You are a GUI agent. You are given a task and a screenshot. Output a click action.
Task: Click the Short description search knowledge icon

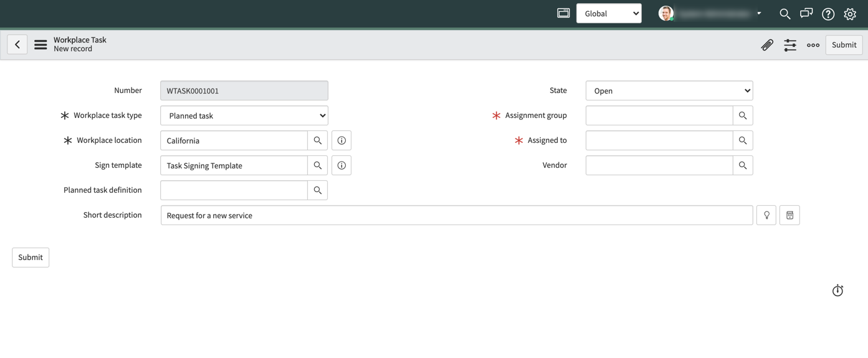(789, 215)
